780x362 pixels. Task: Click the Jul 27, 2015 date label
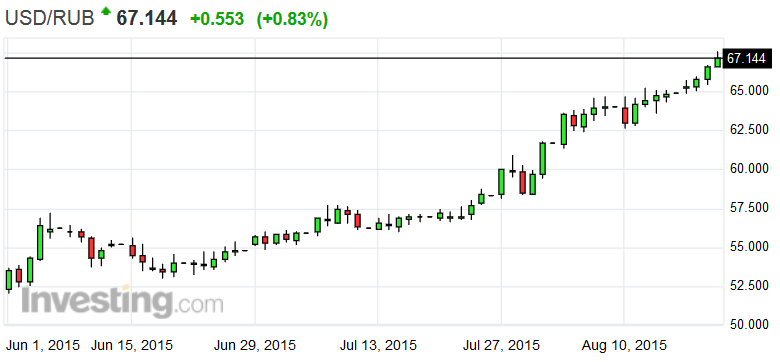point(501,345)
